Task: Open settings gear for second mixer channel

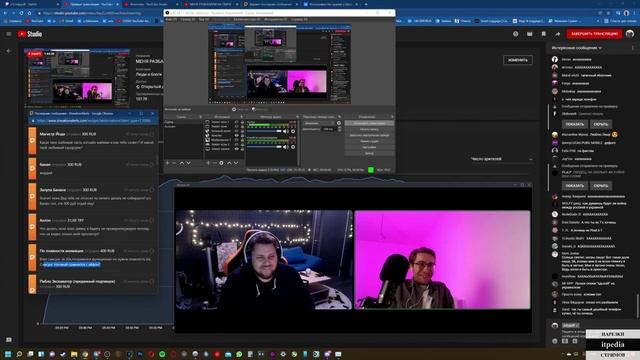Action: click(293, 147)
